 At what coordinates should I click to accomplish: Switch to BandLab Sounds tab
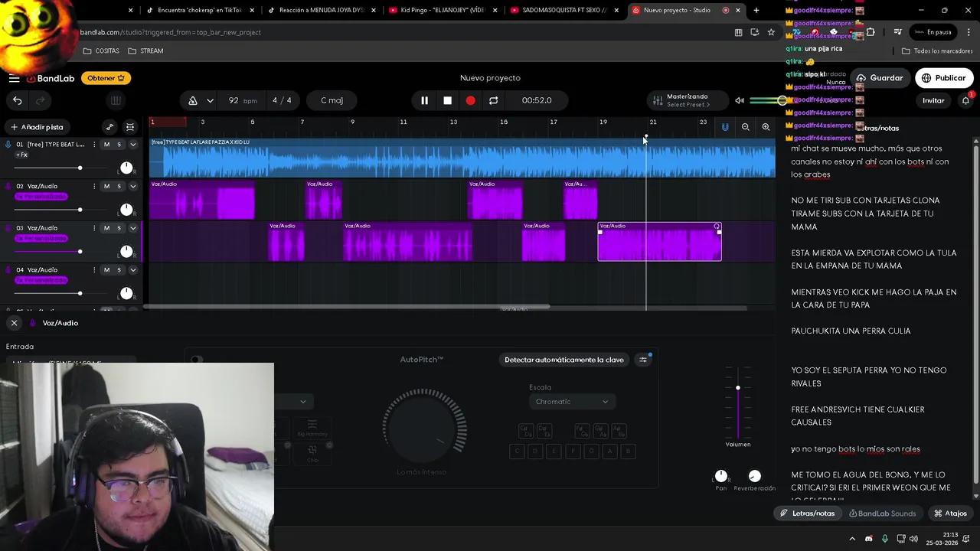882,514
